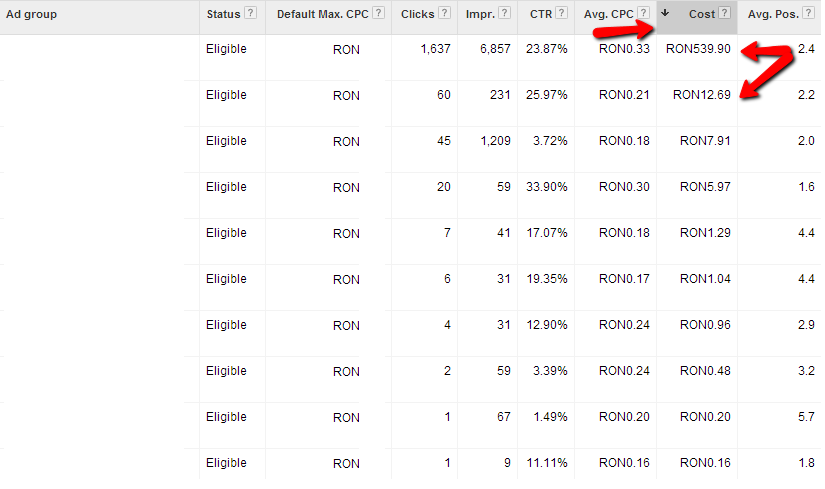Select the RON539.90 cost value
825x489 pixels.
(x=698, y=49)
